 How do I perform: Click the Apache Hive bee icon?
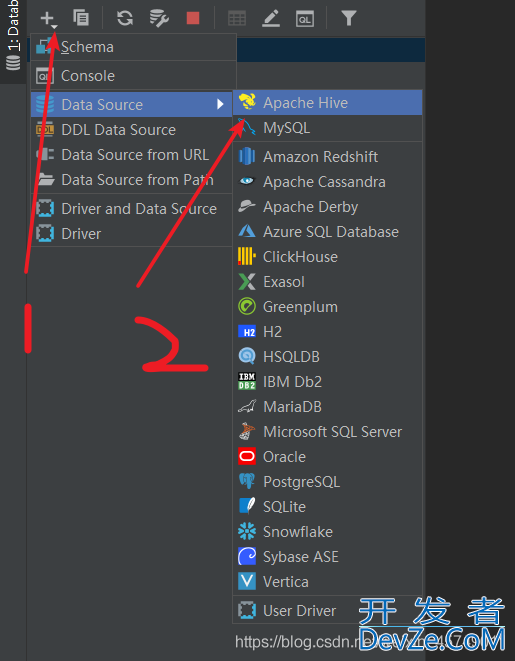(247, 102)
